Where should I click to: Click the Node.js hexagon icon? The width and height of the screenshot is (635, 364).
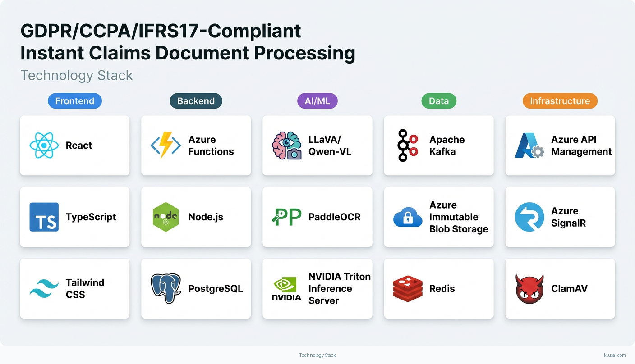click(x=166, y=217)
